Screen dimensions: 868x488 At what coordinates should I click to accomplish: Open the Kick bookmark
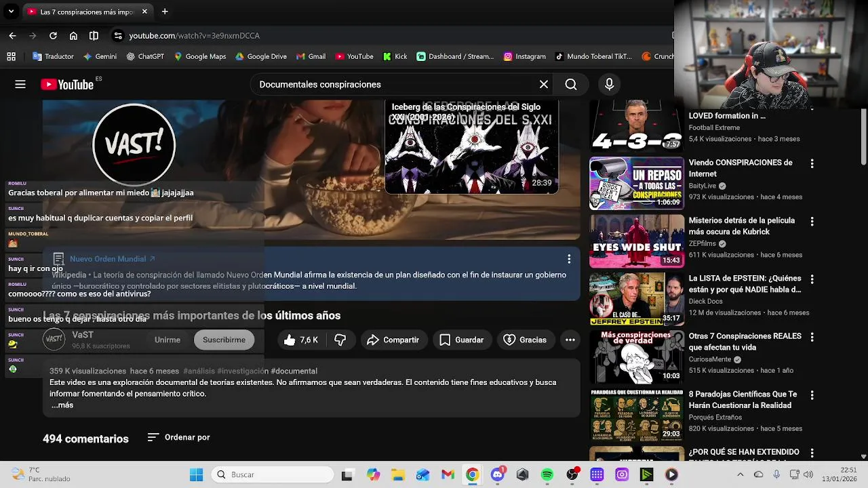(x=395, y=56)
